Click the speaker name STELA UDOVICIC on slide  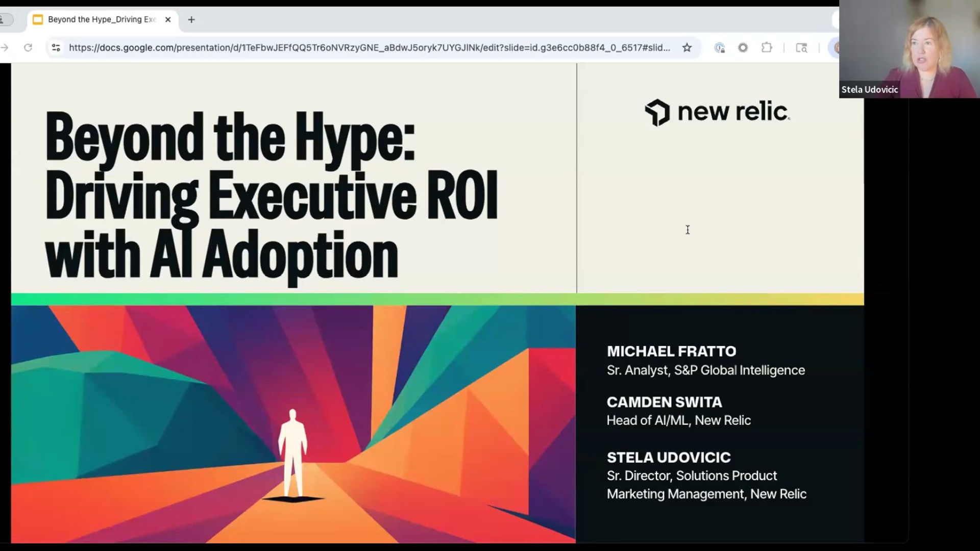tap(669, 457)
